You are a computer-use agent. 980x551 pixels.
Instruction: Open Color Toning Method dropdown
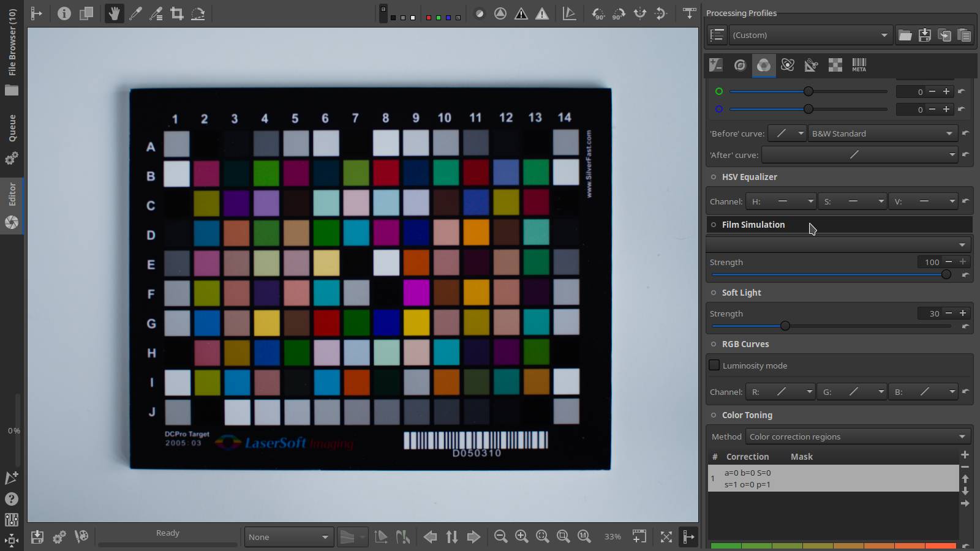[x=858, y=437]
